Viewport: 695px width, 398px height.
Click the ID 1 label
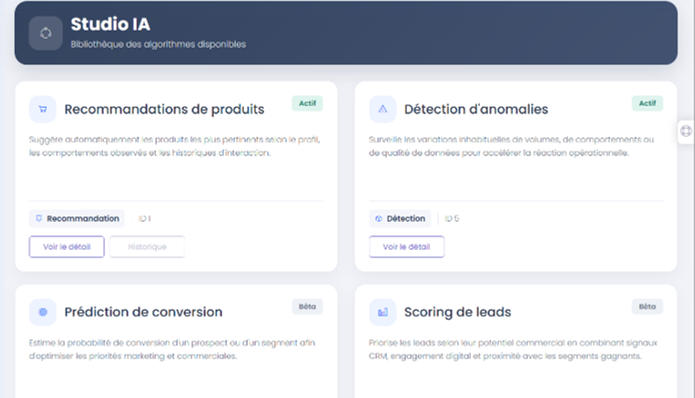(145, 219)
